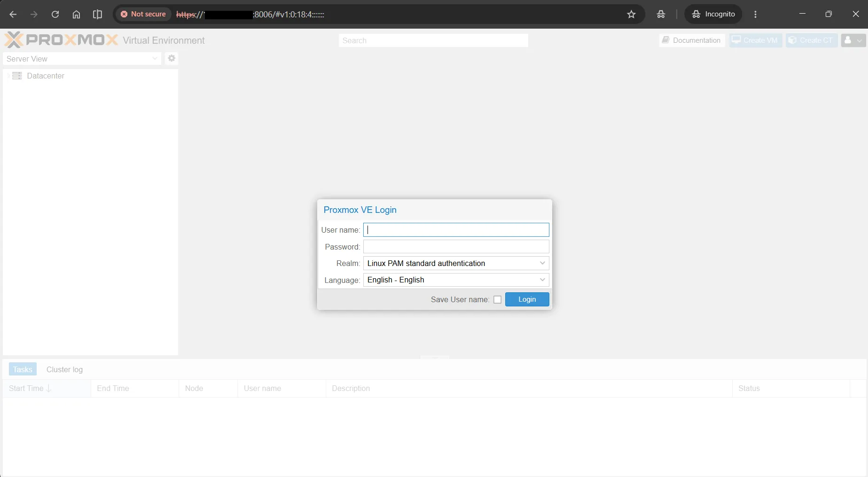Switch to the Tasks tab
This screenshot has height=477, width=868.
click(23, 369)
